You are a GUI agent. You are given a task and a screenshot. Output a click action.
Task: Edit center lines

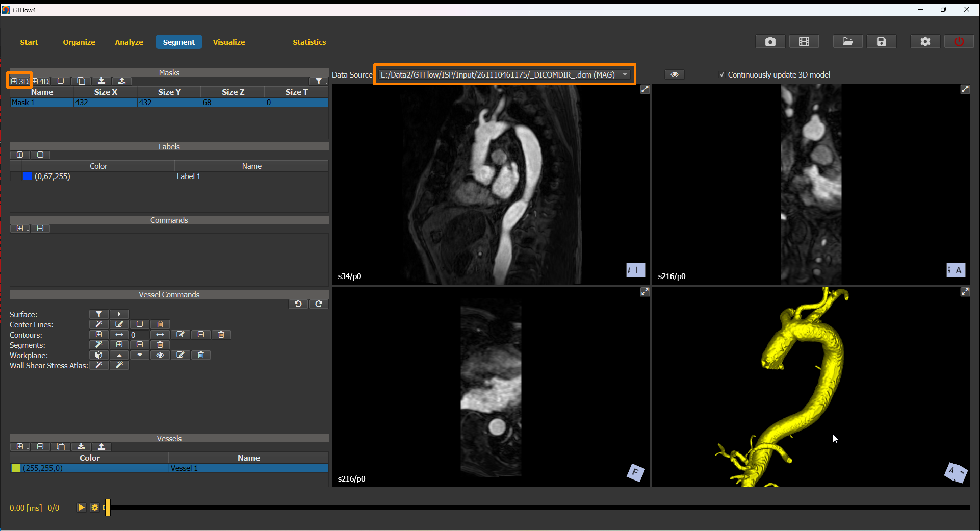point(119,324)
